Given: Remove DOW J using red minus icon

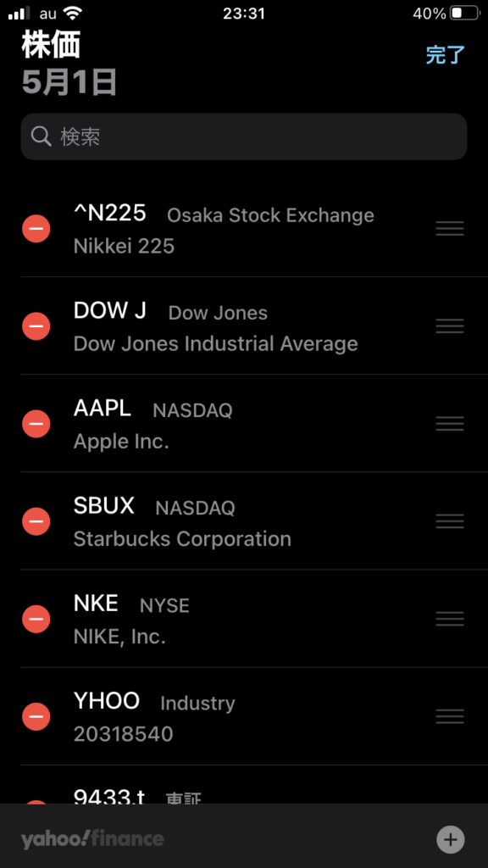Looking at the screenshot, I should [36, 326].
